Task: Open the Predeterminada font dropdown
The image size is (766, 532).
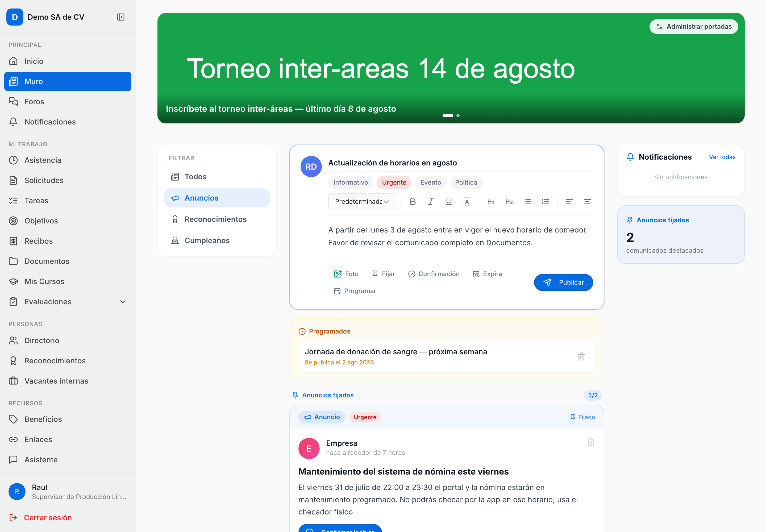Action: pyautogui.click(x=363, y=202)
